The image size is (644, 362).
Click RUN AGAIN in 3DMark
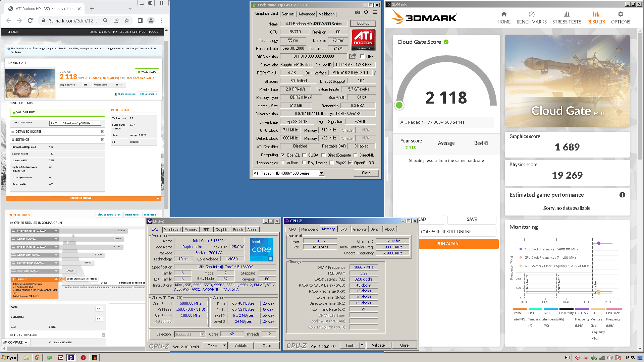point(447,244)
